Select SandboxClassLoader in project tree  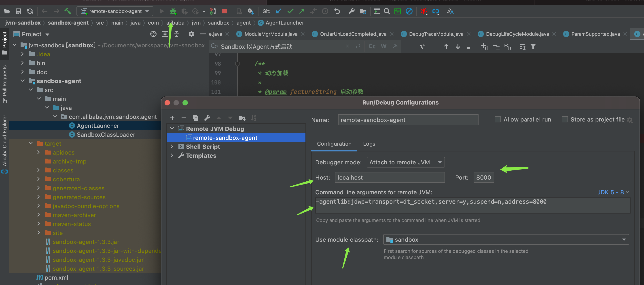click(106, 135)
